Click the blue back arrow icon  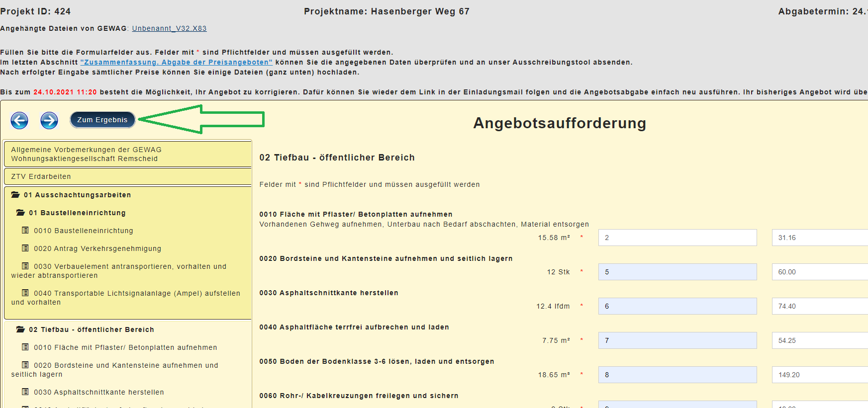(19, 120)
